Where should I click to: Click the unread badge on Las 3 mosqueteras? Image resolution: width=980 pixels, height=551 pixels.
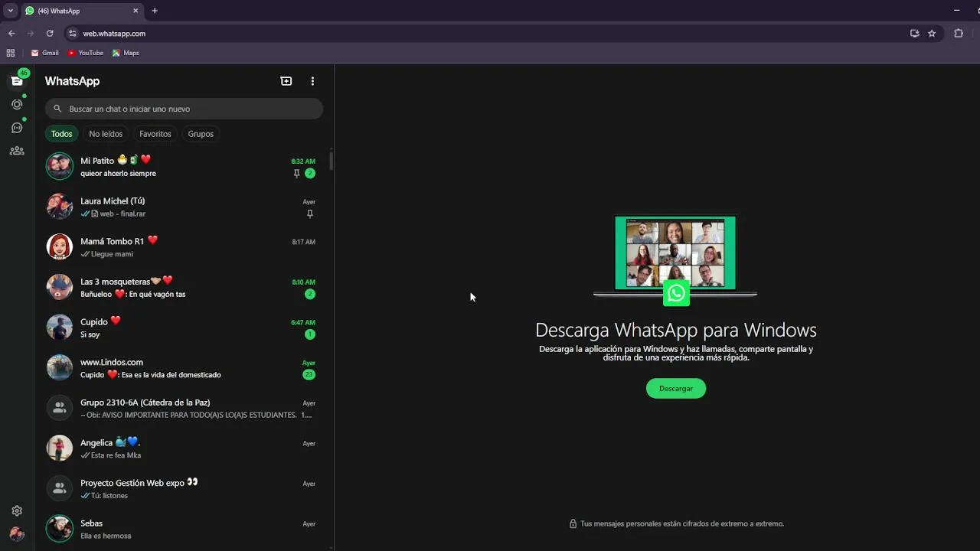(310, 294)
